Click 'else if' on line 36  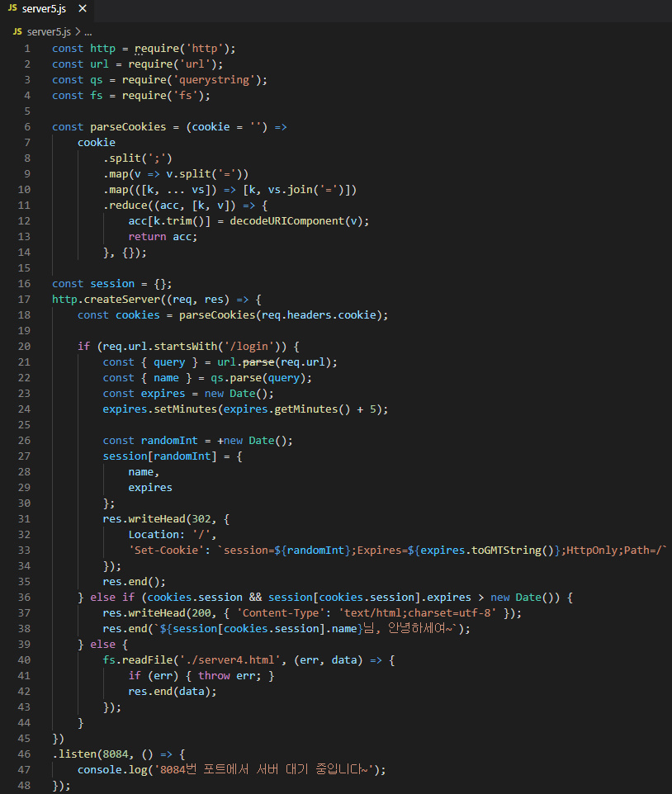click(112, 598)
